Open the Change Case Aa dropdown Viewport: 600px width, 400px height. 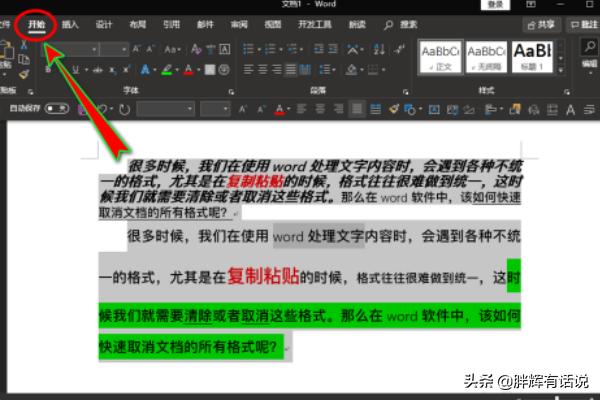172,49
